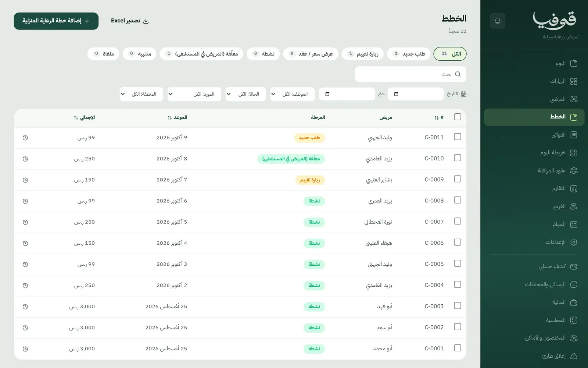588x368 pixels.
Task: Tick the checkbox for plan C-0008
Action: point(458,200)
